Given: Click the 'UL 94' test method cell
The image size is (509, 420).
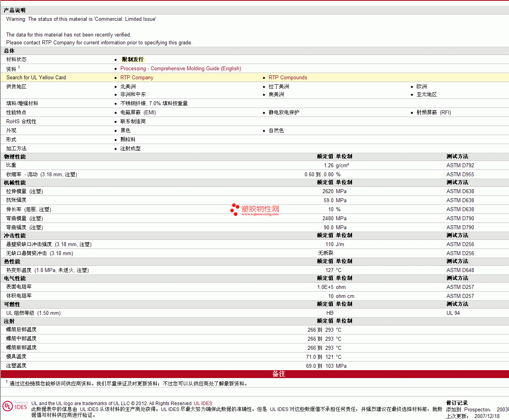Looking at the screenshot, I should coord(453,313).
